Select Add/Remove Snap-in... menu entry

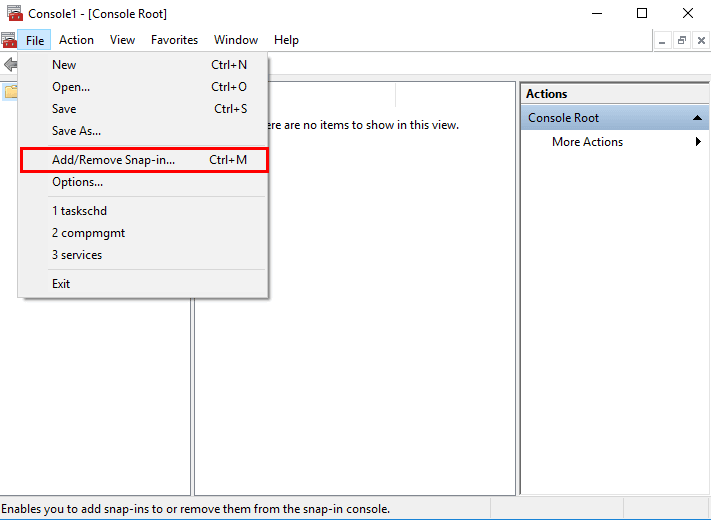(144, 160)
